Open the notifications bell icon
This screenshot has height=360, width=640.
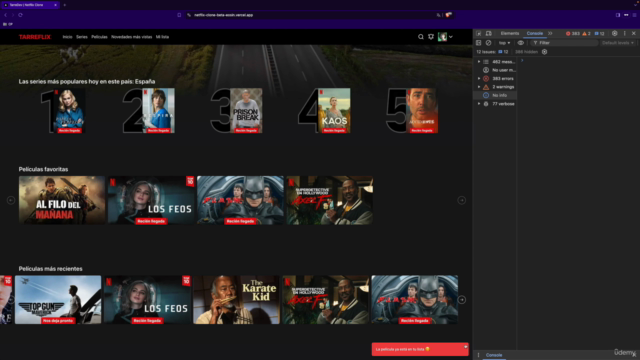431,37
